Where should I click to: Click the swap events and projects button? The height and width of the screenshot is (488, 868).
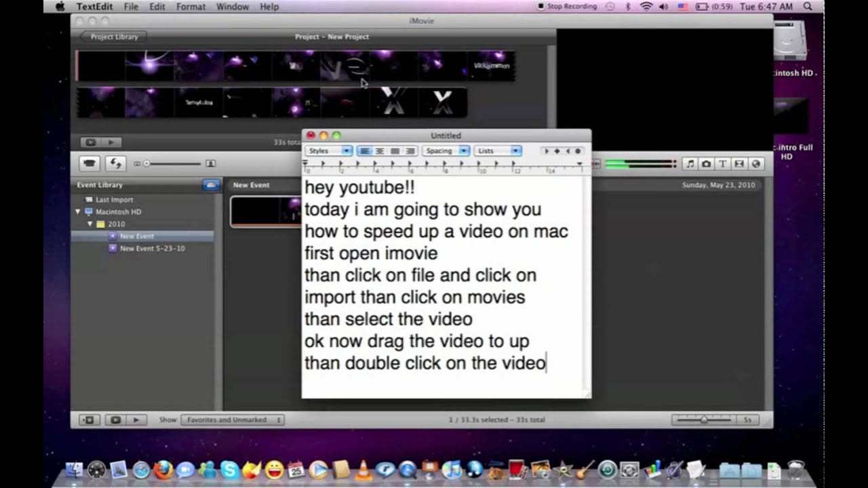[115, 163]
